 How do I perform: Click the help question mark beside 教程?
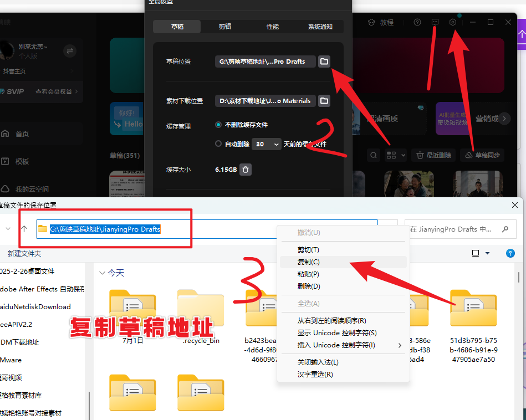[417, 22]
